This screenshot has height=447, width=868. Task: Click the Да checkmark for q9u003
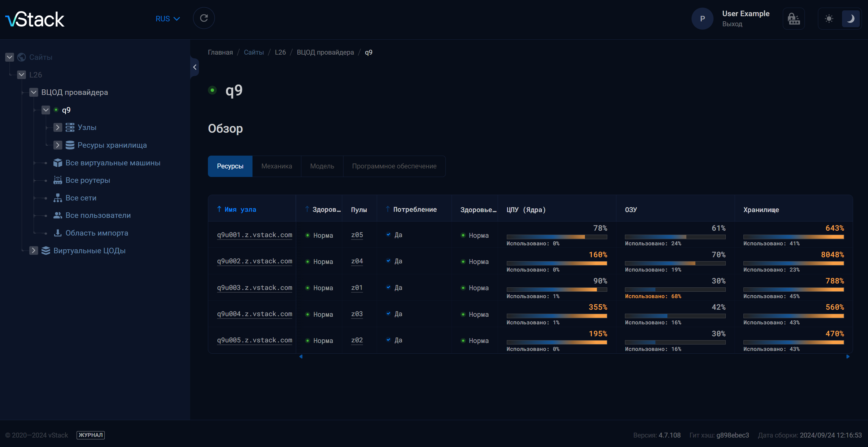click(389, 287)
